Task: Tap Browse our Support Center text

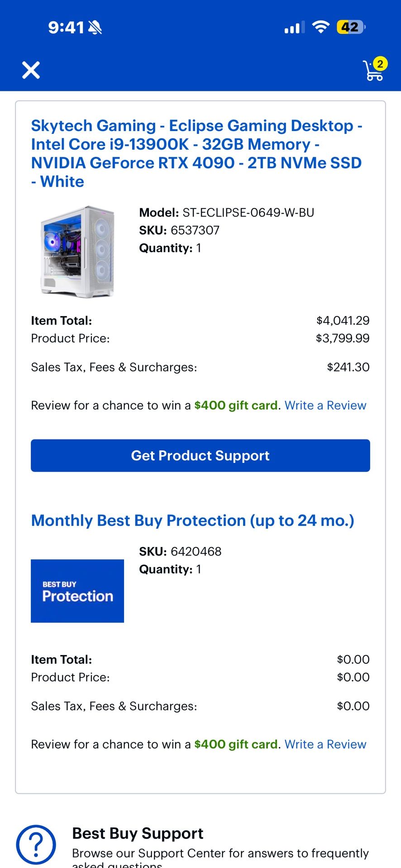Action: (x=220, y=853)
